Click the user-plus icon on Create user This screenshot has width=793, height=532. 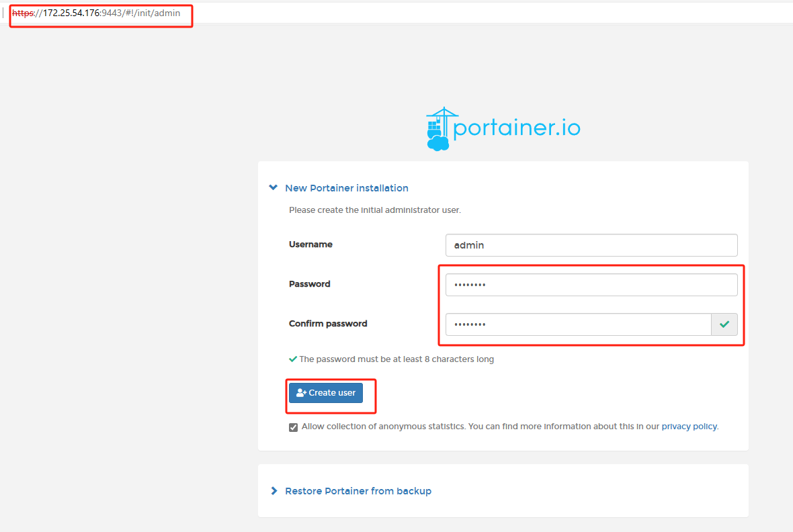point(301,393)
